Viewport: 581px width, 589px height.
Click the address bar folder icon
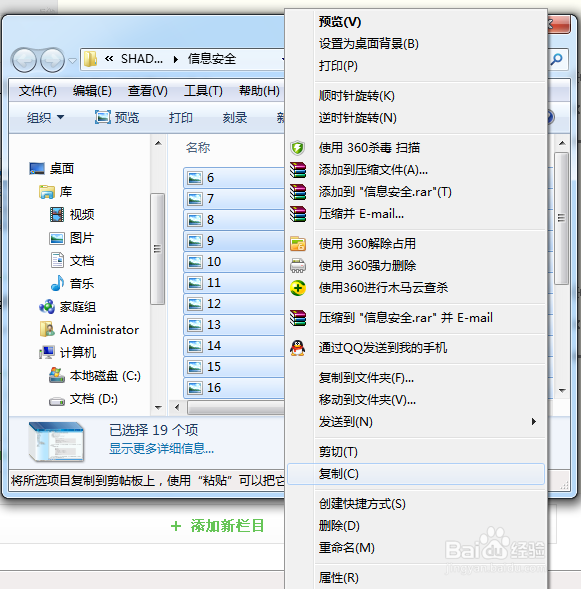pos(91,59)
